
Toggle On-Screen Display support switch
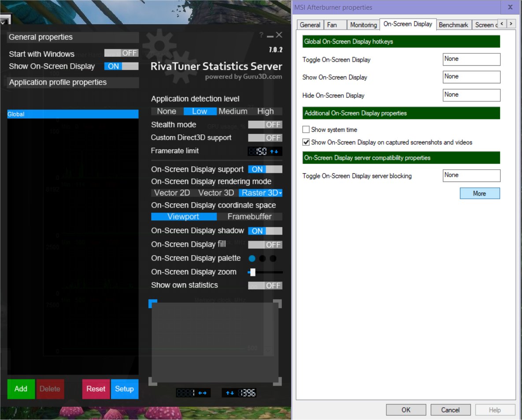coord(265,169)
